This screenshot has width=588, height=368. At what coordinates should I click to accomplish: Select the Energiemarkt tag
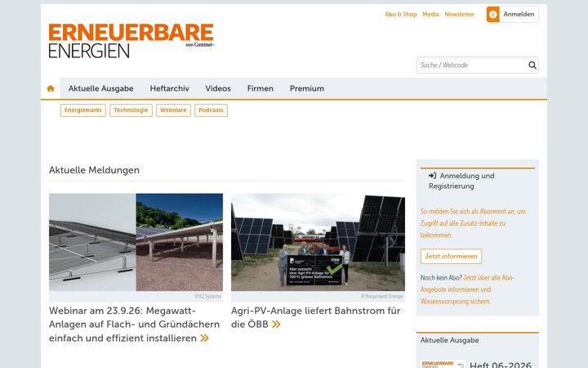[82, 110]
